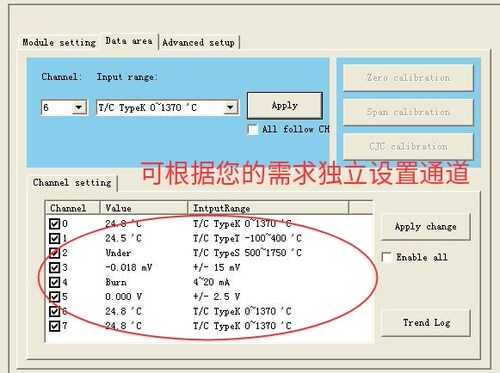The image size is (500, 373).
Task: Click the Zero calibration button
Action: (408, 78)
